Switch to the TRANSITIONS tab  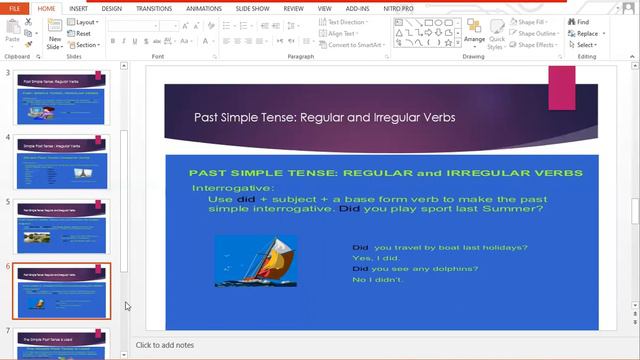point(154,9)
